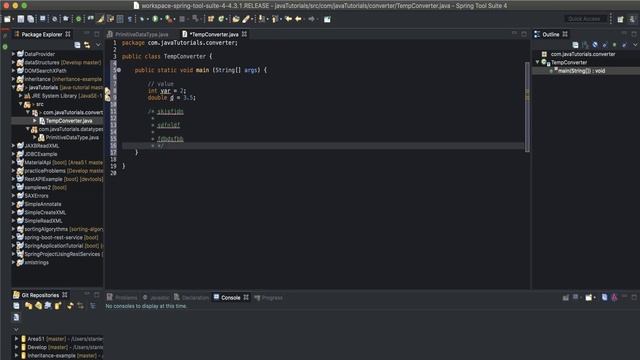Collapse the javaTutorials project
640x360 pixels.
[x=13, y=87]
